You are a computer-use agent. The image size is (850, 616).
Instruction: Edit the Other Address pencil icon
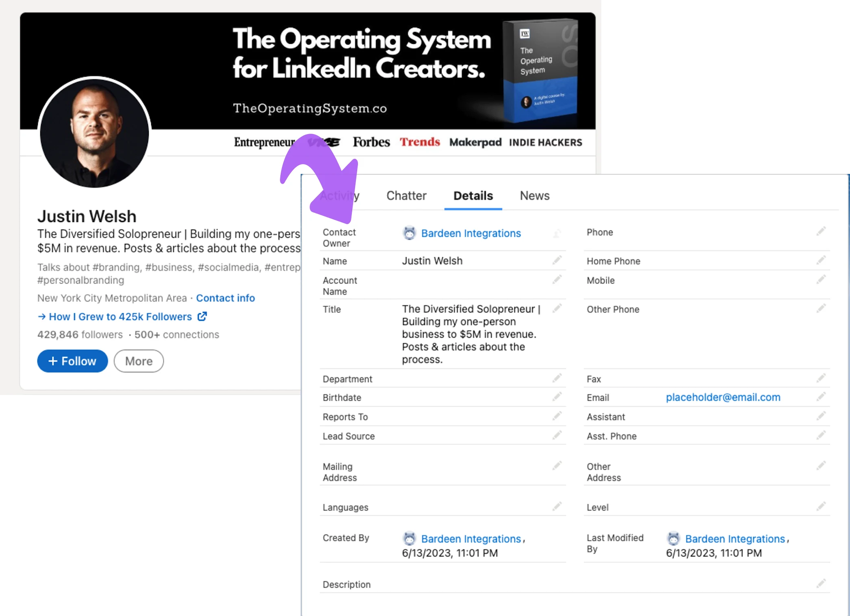[821, 465]
